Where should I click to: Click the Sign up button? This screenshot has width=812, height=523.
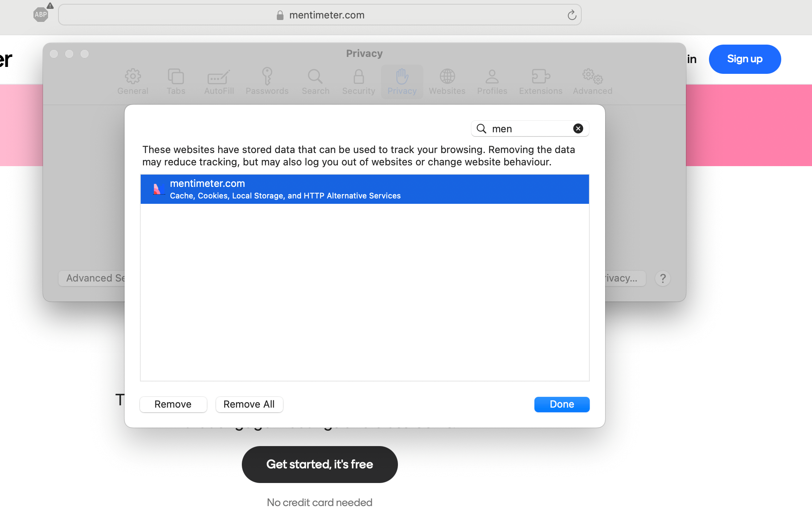tap(745, 59)
